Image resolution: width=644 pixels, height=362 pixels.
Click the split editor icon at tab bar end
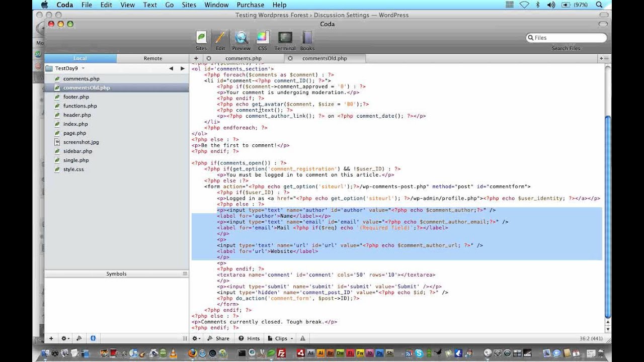(604, 58)
